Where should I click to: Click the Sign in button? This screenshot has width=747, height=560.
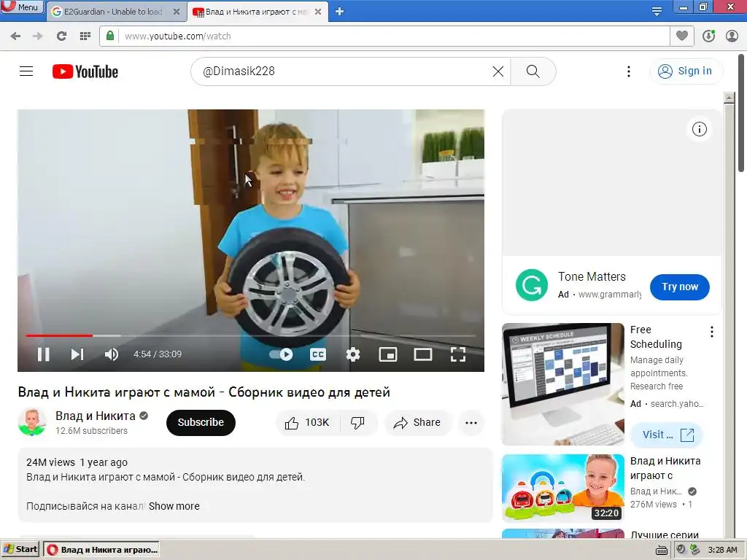point(686,71)
